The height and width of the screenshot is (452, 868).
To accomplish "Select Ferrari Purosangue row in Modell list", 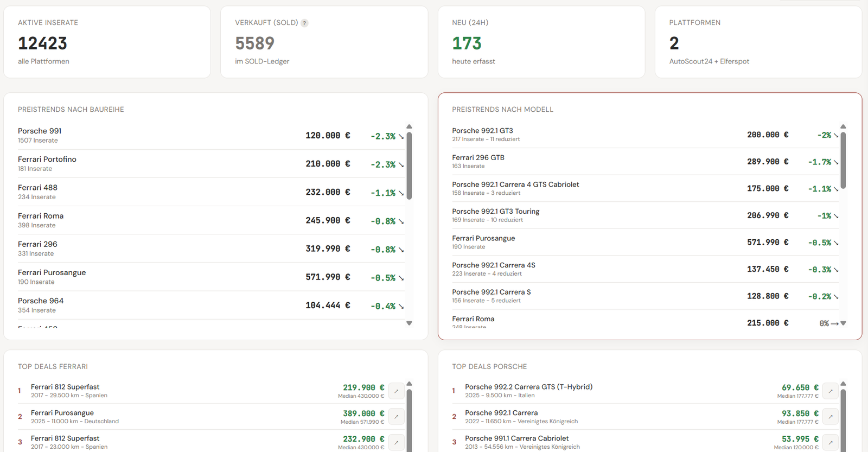I will click(x=645, y=242).
